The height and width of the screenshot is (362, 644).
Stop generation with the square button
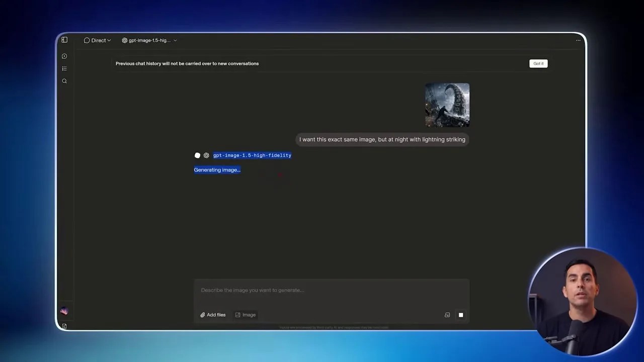coord(460,315)
